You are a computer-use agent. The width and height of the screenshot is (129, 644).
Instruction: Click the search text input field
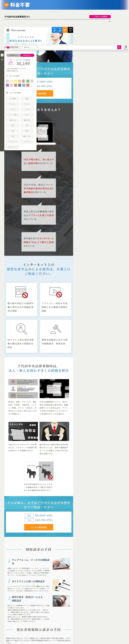coord(78,47)
